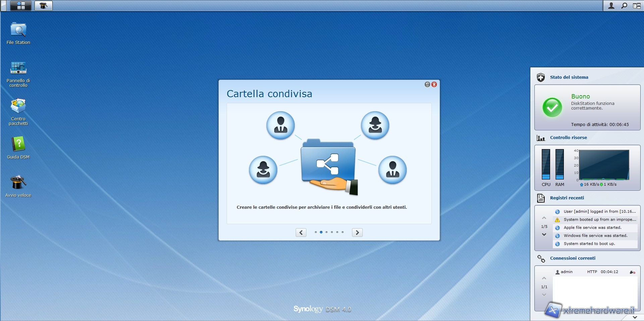Select the last slide page dot
The image size is (644, 321).
point(343,232)
